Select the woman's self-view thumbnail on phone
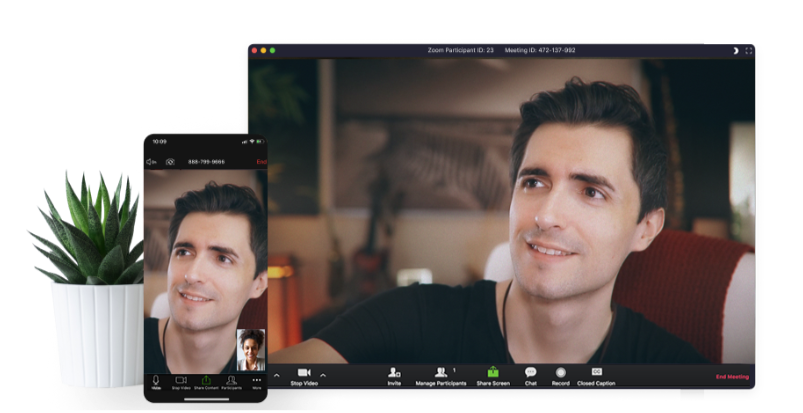 pyautogui.click(x=251, y=350)
